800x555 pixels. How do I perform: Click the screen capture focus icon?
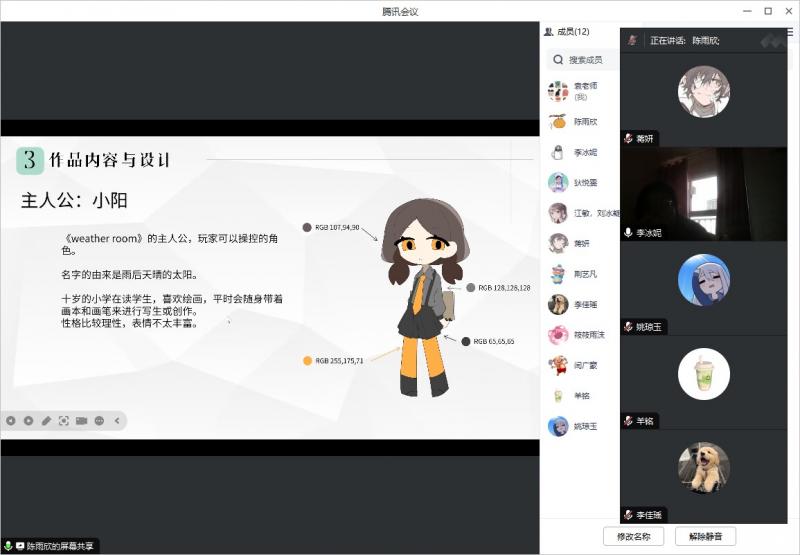tap(64, 421)
